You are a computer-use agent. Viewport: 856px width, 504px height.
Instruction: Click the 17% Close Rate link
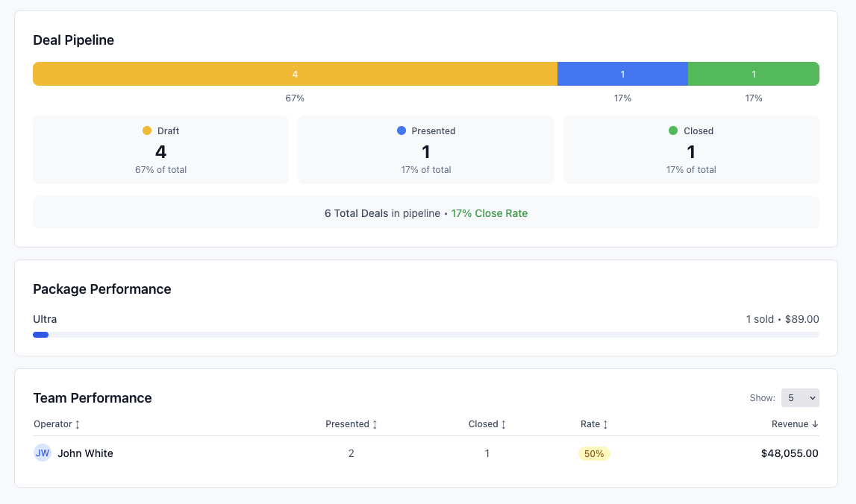click(x=490, y=212)
